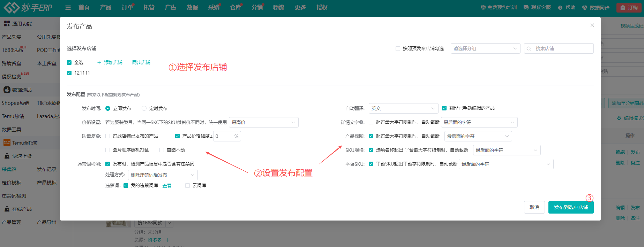The image size is (644, 247).
Task: Go to the 仓库 menu item
Action: pyautogui.click(x=235, y=8)
